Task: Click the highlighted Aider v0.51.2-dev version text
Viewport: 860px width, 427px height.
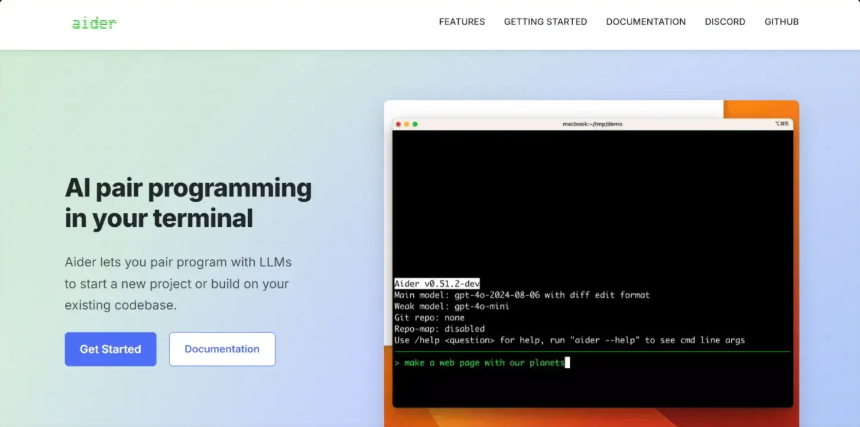Action: [x=435, y=283]
